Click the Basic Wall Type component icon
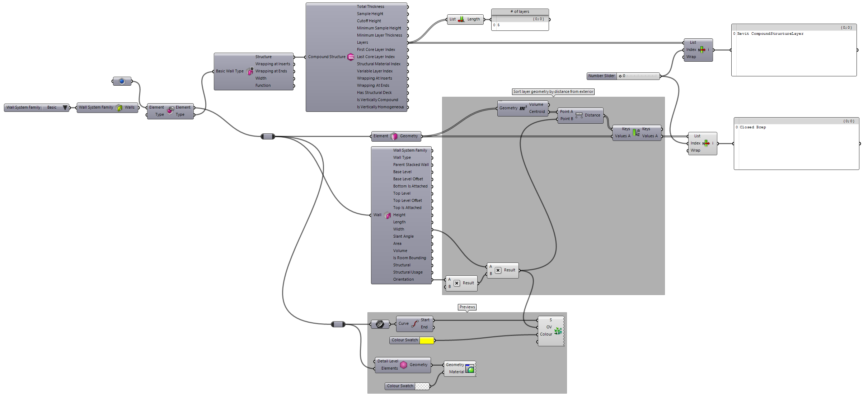 250,71
